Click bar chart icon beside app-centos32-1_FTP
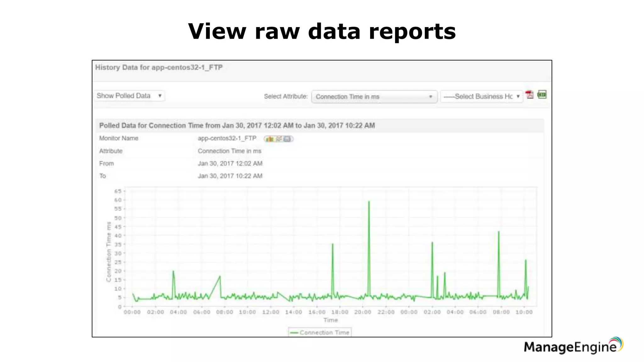The height and width of the screenshot is (362, 644). coord(269,139)
